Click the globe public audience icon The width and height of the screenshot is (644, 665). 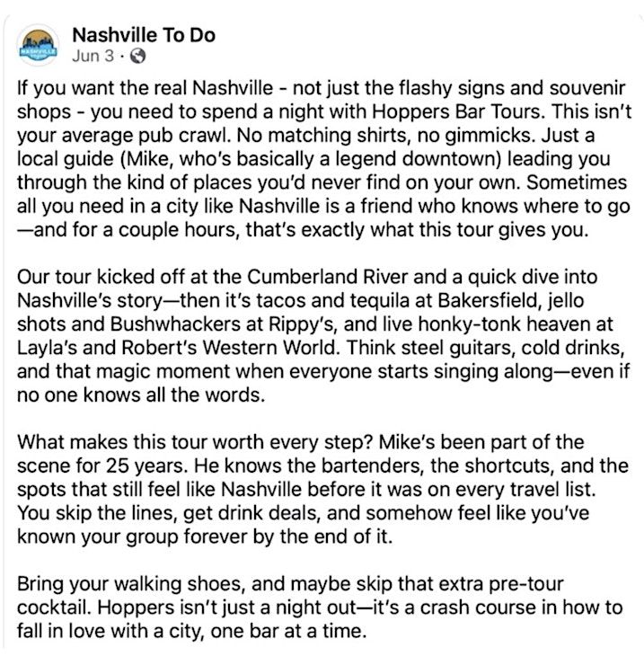pos(137,57)
